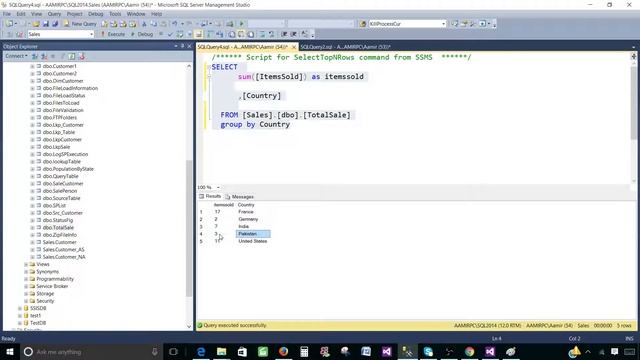Viewport: 640px width, 360px height.
Task: Expand the Security folder node
Action: coord(26,301)
